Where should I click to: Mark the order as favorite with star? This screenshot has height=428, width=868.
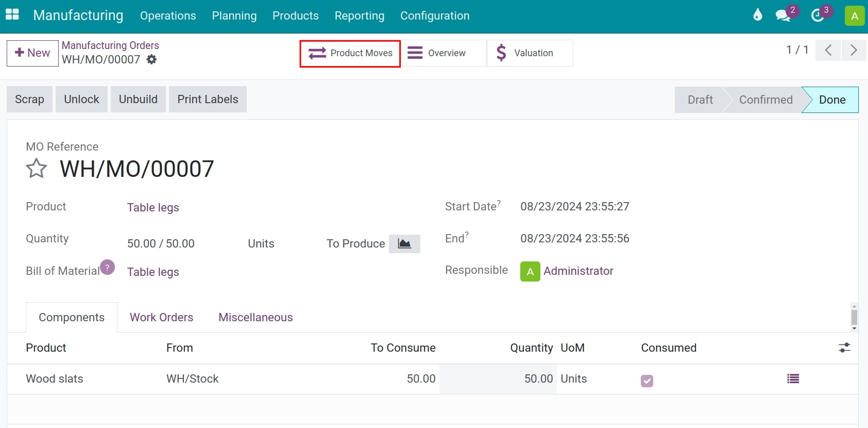click(x=37, y=169)
